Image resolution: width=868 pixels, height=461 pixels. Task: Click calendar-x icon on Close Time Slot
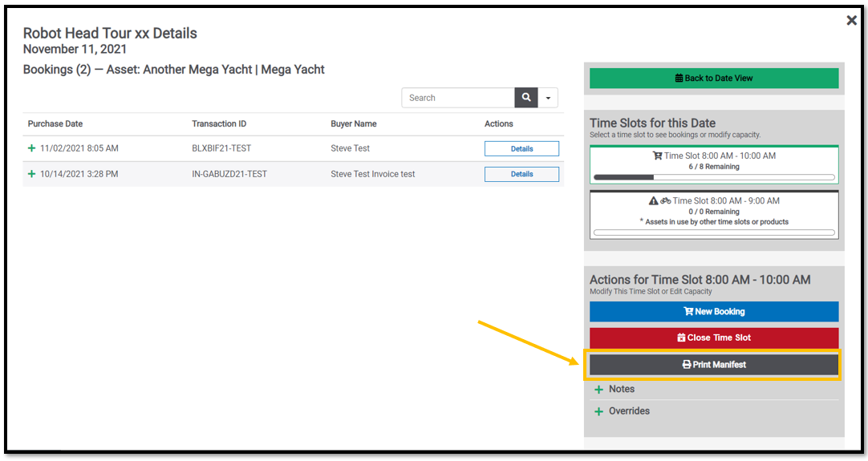pos(681,338)
